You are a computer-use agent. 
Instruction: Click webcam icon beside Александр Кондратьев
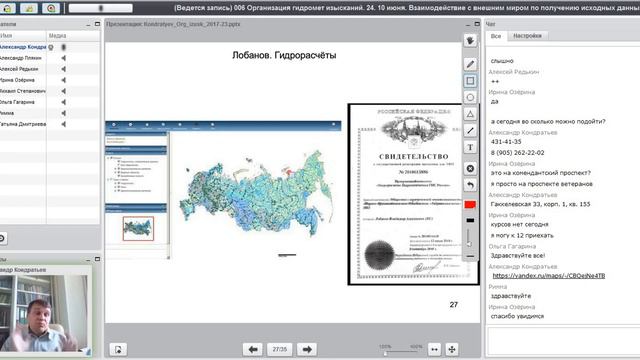coord(51,47)
